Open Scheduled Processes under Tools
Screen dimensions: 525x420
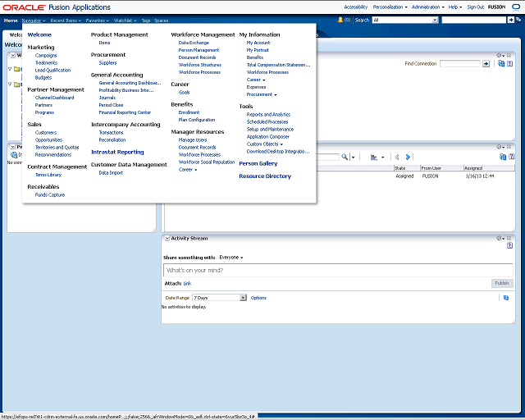[x=267, y=122]
